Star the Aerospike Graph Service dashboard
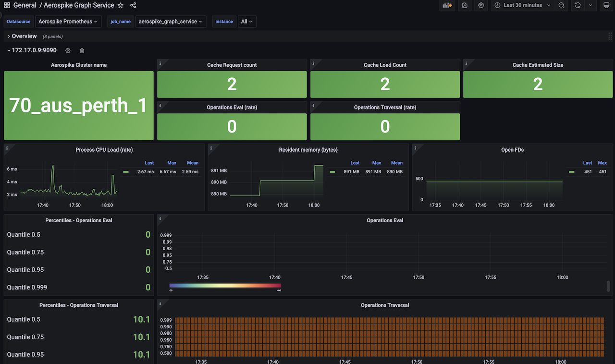 click(121, 5)
